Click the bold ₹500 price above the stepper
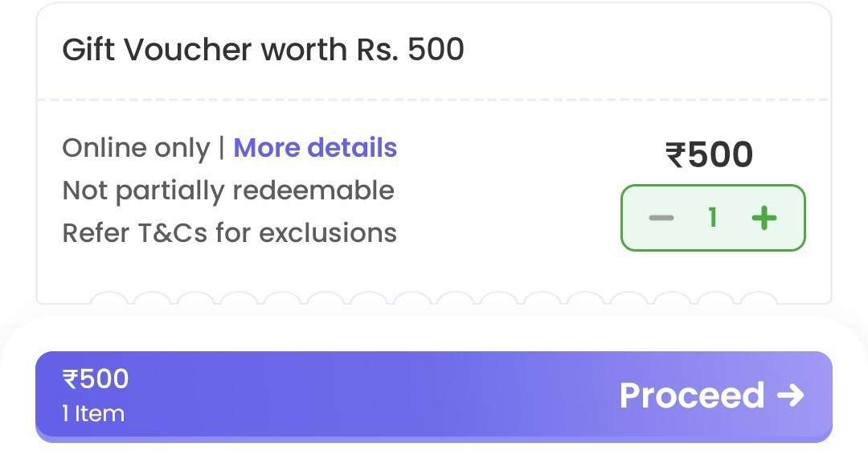 (710, 155)
